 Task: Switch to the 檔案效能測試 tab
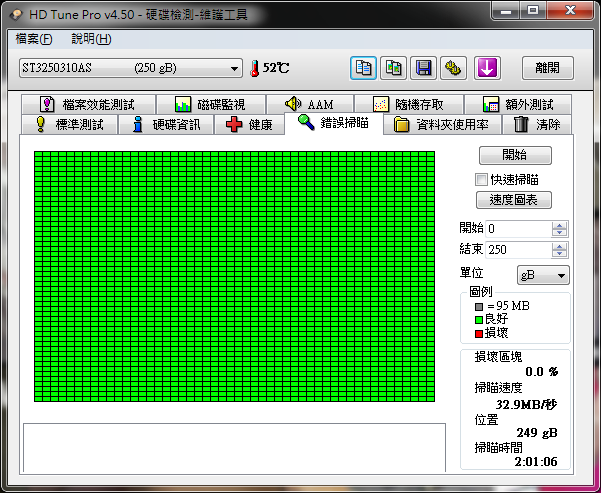coord(89,104)
